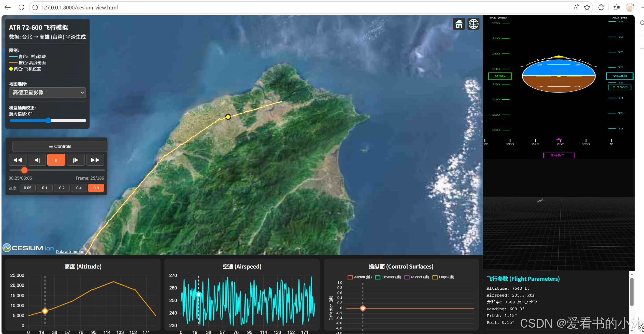Click the Frame: 25/186 counter text
Screen dimensions: 644x334
90,178
